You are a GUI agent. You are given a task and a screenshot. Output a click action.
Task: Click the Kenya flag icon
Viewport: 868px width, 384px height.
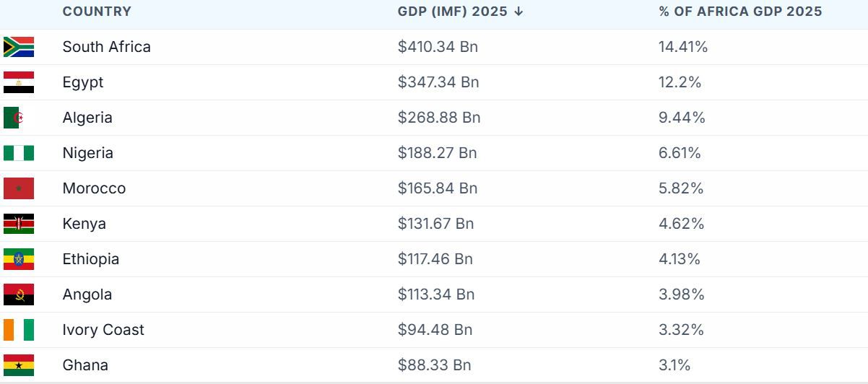pos(19,224)
